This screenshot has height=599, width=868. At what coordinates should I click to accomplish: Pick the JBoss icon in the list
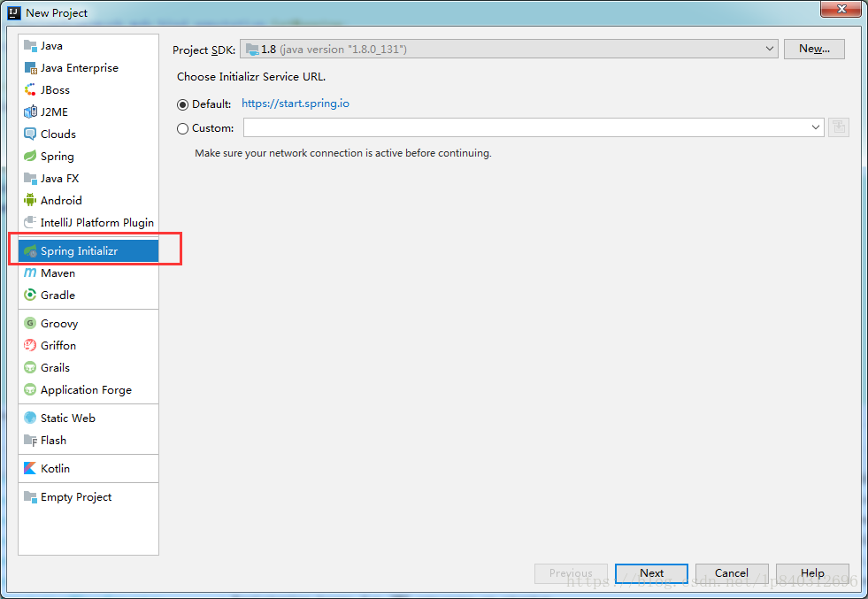(x=30, y=89)
